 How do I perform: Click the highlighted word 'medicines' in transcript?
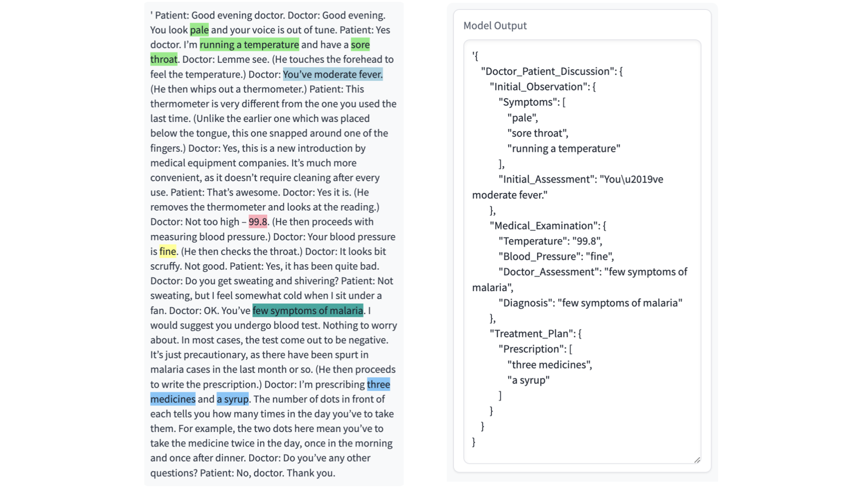173,399
